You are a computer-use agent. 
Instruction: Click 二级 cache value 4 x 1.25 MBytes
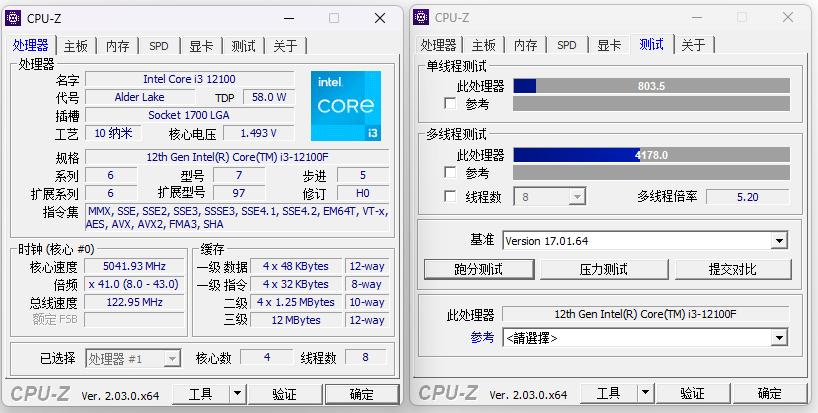click(x=296, y=302)
